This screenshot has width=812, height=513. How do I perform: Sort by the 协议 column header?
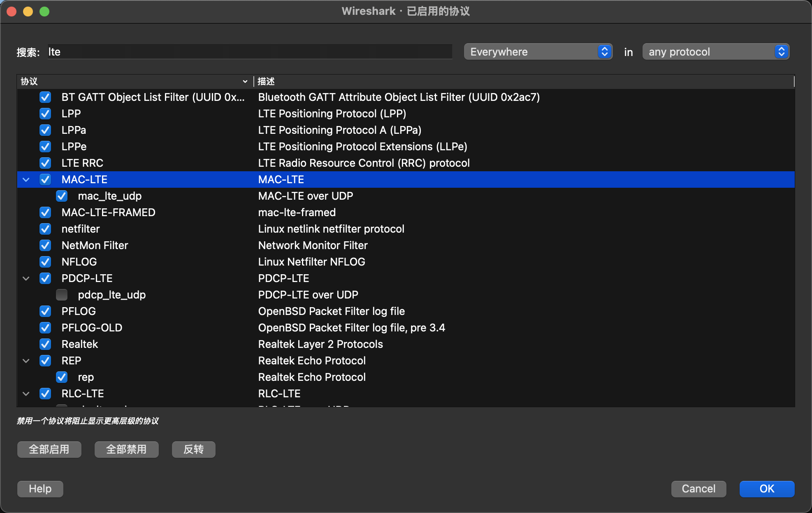click(135, 82)
